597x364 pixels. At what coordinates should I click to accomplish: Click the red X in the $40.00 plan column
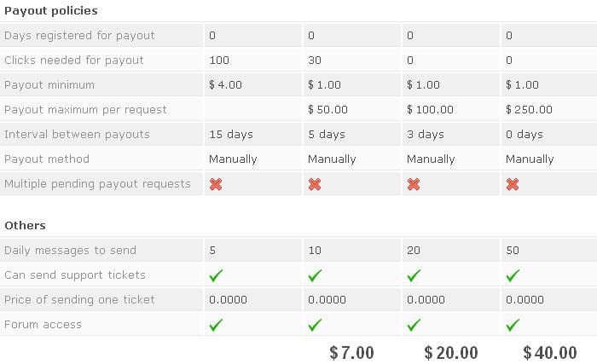click(513, 184)
